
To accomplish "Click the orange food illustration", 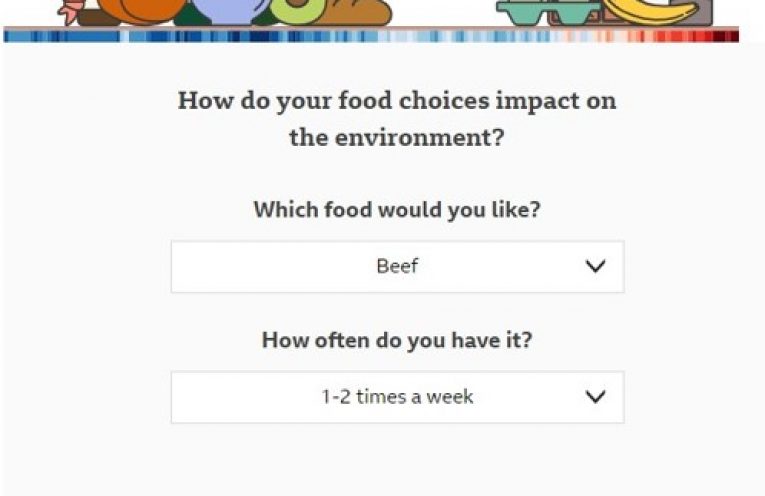I will coord(141,11).
